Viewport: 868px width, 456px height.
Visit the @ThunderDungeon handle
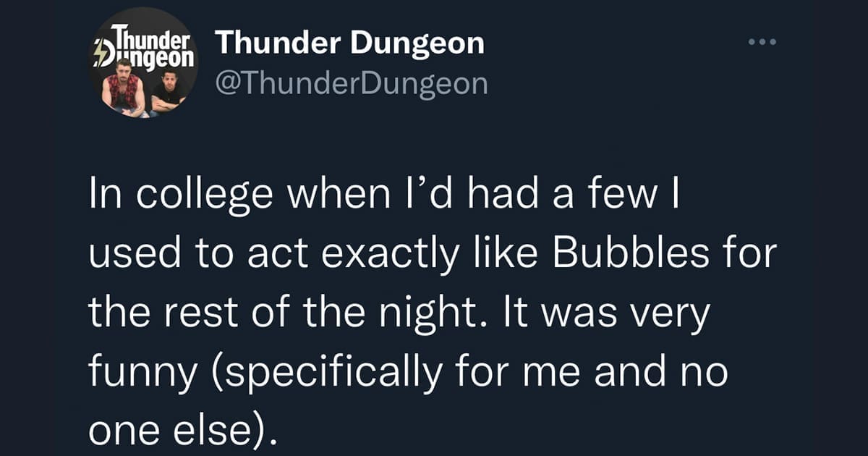[x=352, y=84]
